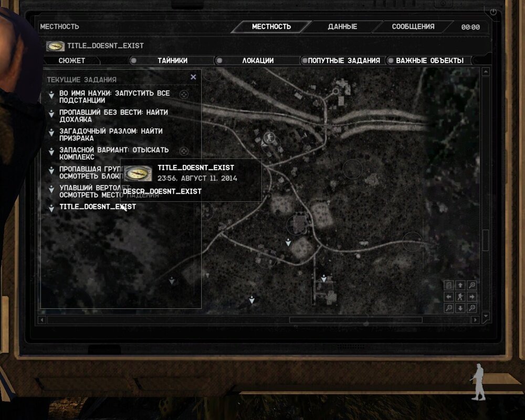The height and width of the screenshot is (420, 525).
Task: Select TITLE_DOESNT_EXIST task in list
Action: [x=98, y=207]
